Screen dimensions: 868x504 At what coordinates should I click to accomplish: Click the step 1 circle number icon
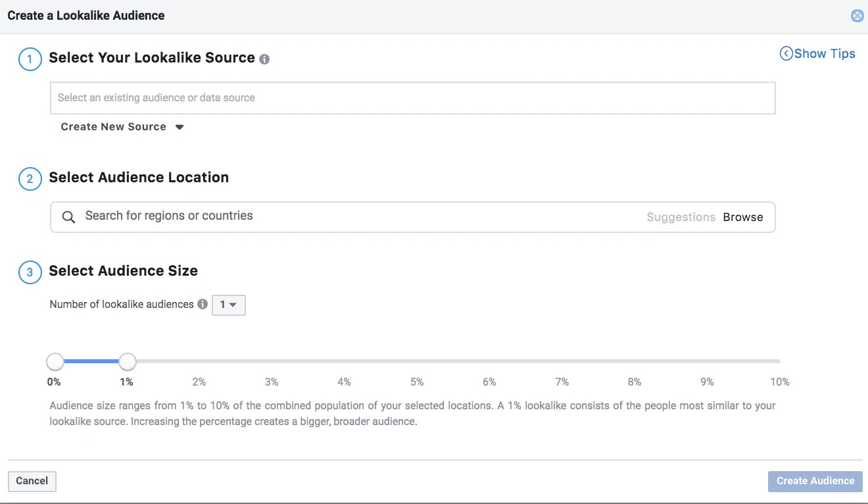point(30,60)
